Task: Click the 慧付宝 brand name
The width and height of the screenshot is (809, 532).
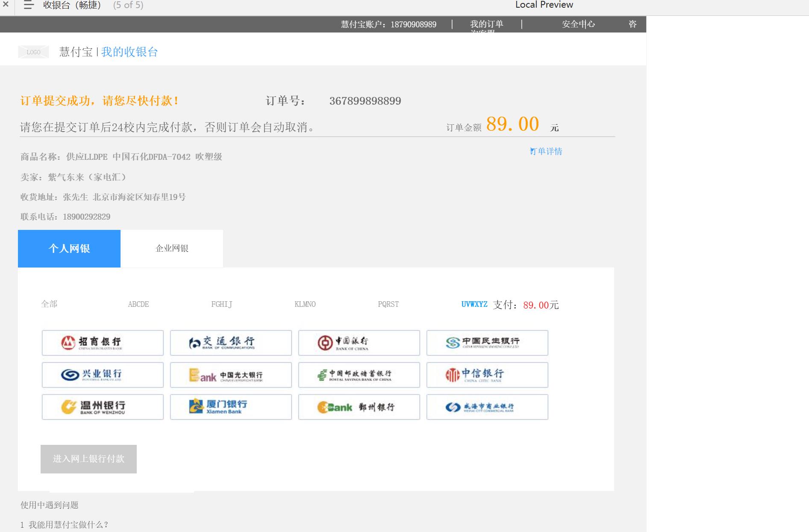Action: click(x=76, y=52)
